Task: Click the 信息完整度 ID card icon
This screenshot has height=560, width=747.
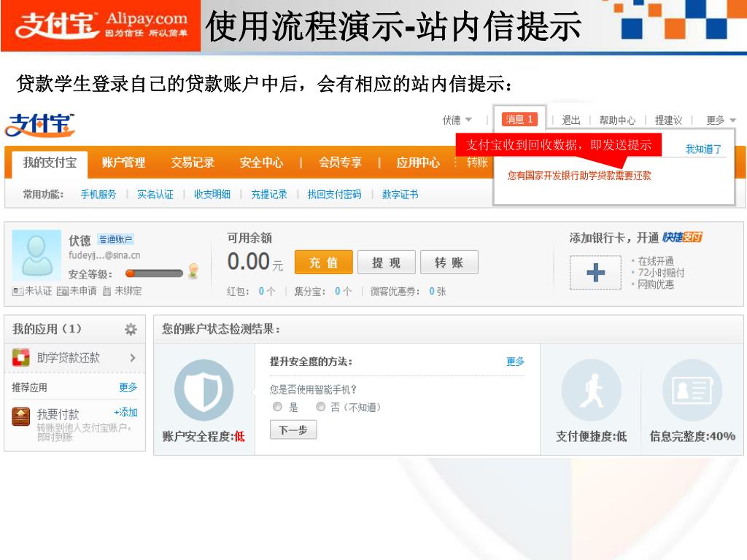Action: pyautogui.click(x=692, y=391)
